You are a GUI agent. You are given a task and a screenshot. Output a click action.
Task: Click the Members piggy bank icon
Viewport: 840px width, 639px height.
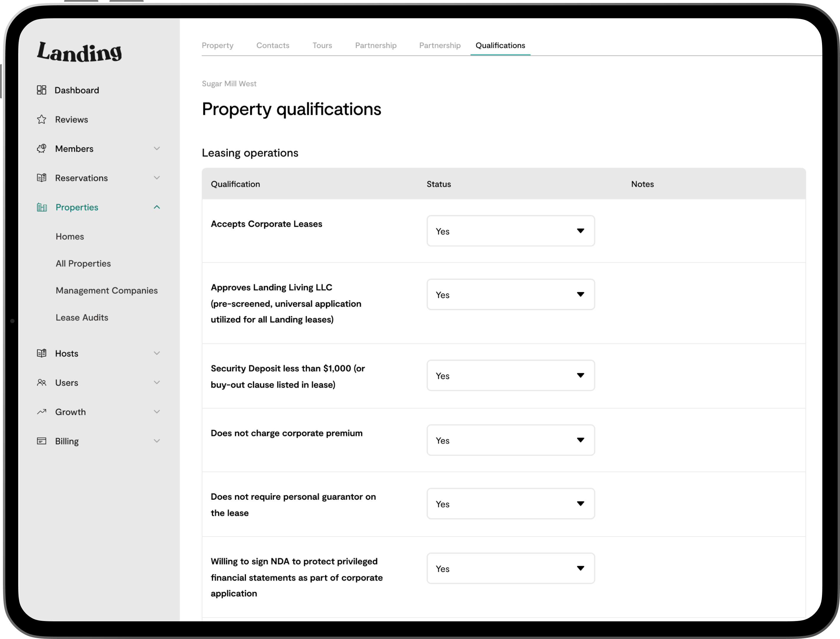tap(41, 148)
